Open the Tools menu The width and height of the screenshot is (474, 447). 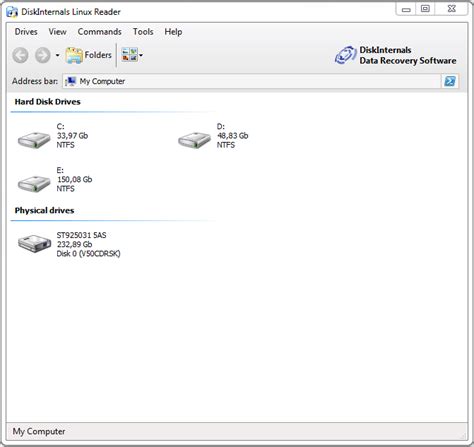click(143, 32)
